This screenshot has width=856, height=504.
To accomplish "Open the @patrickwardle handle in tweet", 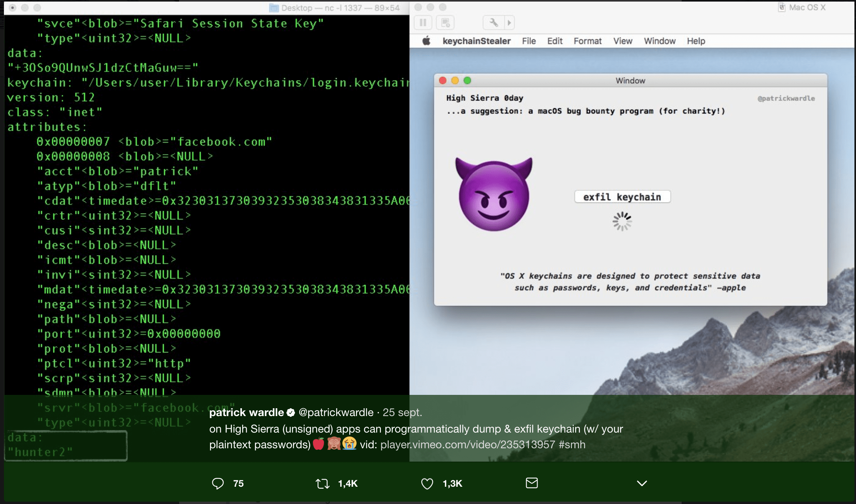I will 336,412.
